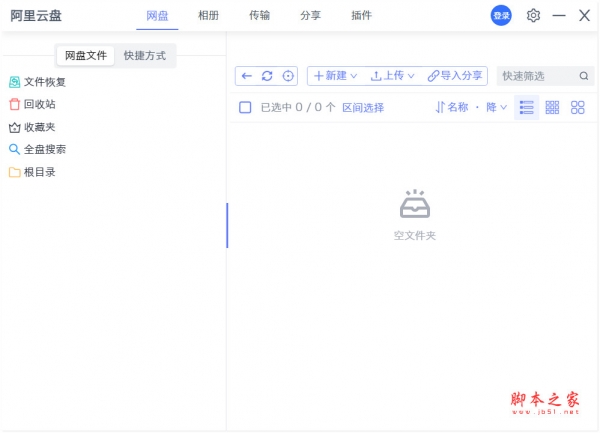Viewport: 600px width, 433px height.
Task: Open 收藏夹 entry text
Action: [x=40, y=127]
